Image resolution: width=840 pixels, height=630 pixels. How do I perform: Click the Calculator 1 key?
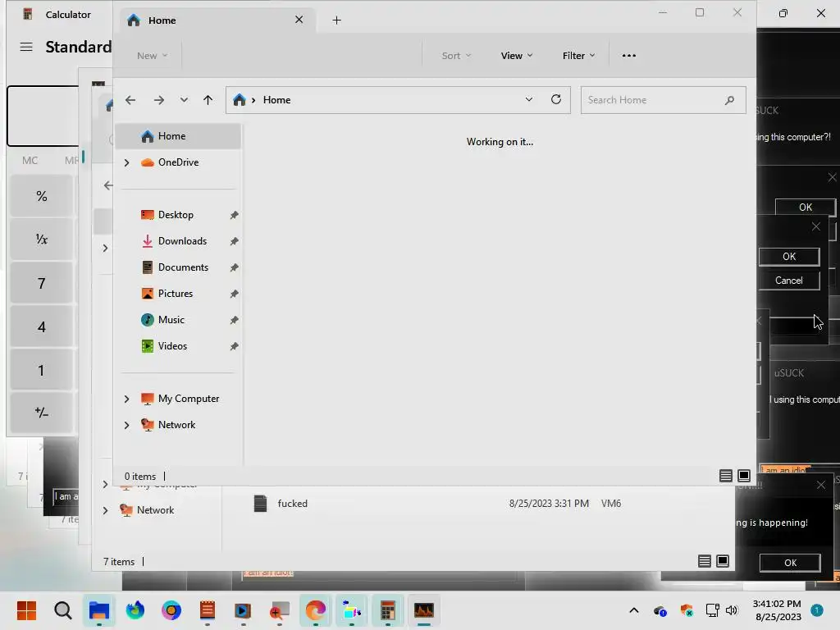[41, 370]
